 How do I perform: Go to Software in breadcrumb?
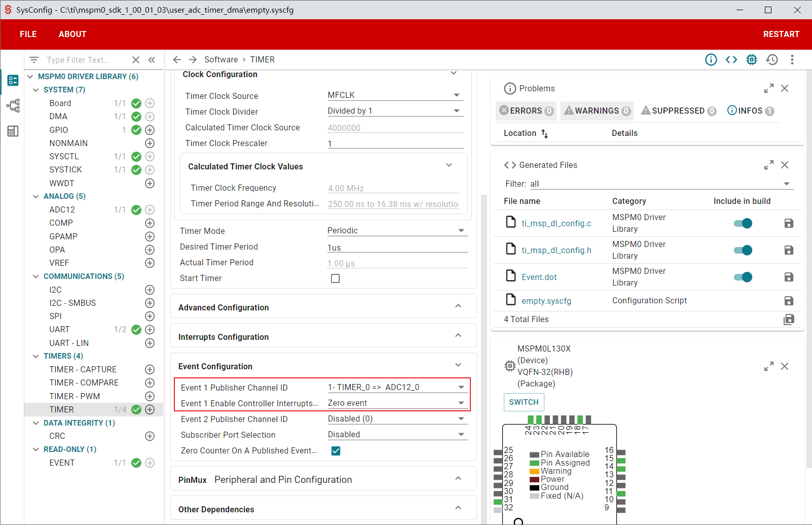[x=221, y=60]
